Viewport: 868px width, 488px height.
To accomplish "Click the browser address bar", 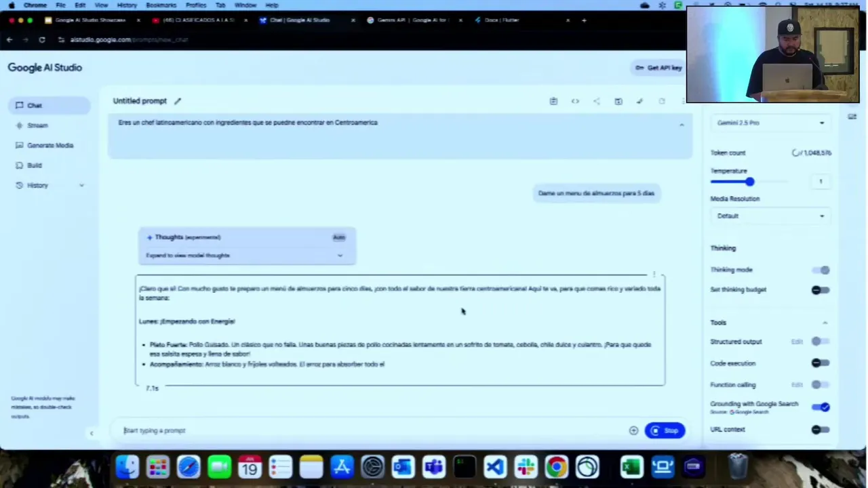I will (x=339, y=40).
